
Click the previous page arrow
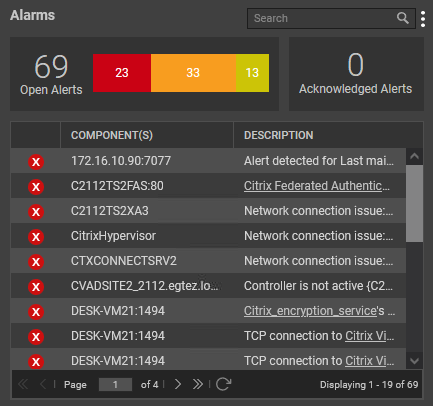[x=43, y=384]
